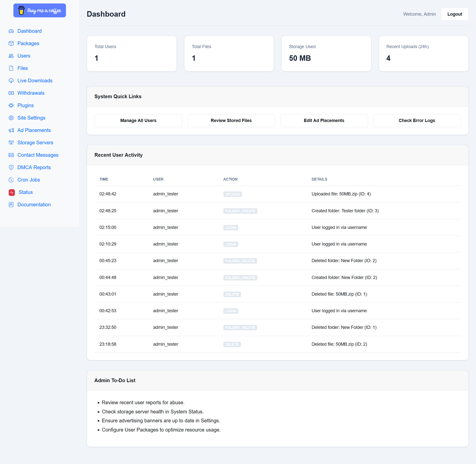The image size is (476, 464).
Task: Click the Ad Placements megaphone icon
Action: pyautogui.click(x=11, y=130)
